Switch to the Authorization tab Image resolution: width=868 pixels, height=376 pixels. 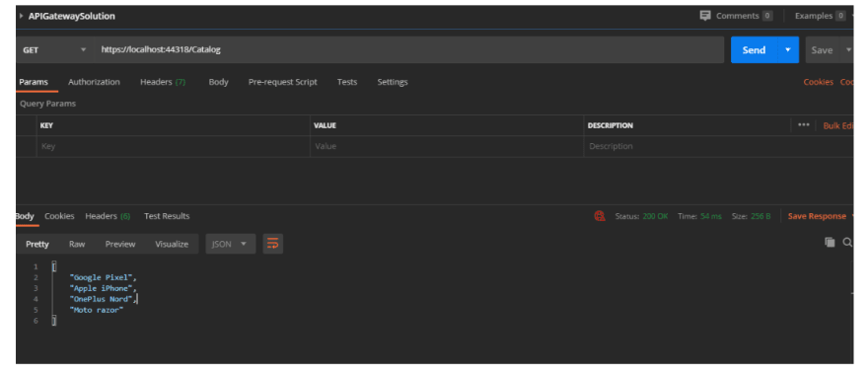[94, 82]
